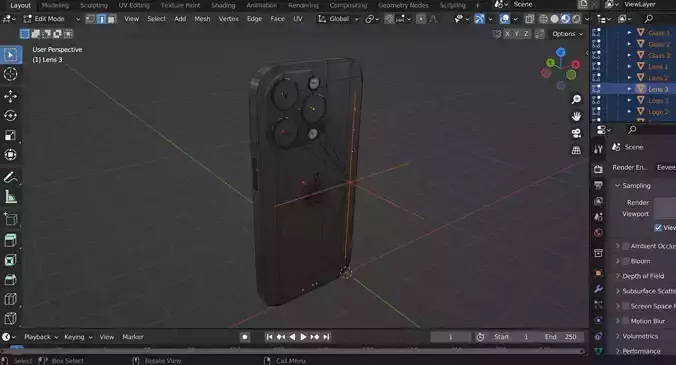Click the current frame number field

tap(450, 337)
